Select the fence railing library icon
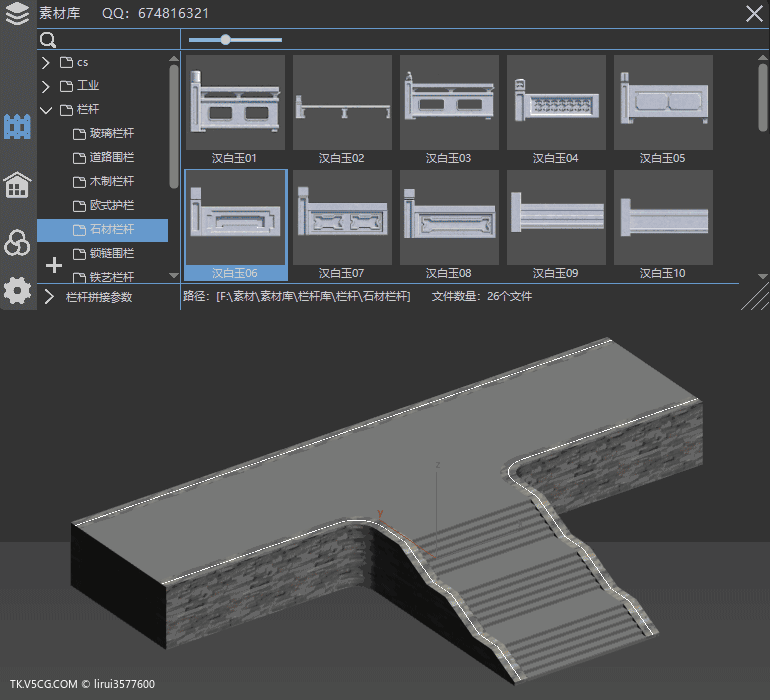 [x=17, y=127]
